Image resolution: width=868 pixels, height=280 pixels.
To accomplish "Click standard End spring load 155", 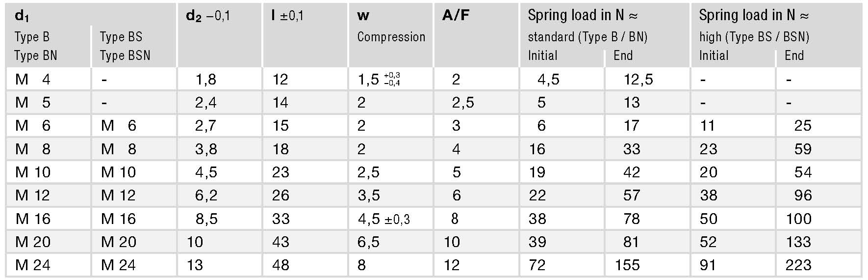I will coord(627,265).
